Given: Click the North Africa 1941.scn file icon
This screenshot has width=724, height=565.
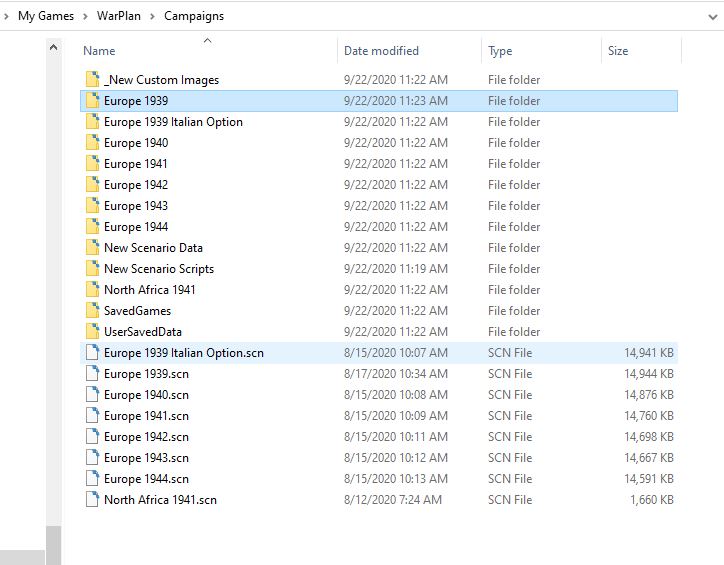Looking at the screenshot, I should 92,499.
